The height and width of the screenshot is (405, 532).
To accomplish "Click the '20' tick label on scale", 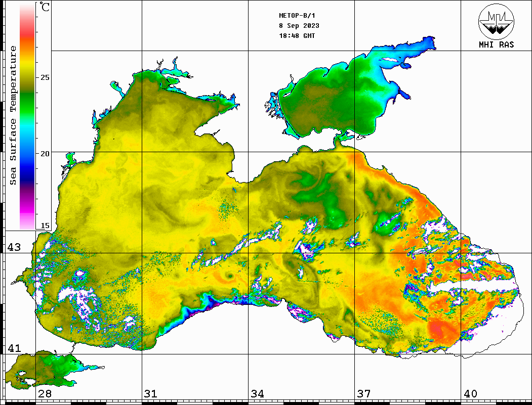I will click(x=45, y=154).
